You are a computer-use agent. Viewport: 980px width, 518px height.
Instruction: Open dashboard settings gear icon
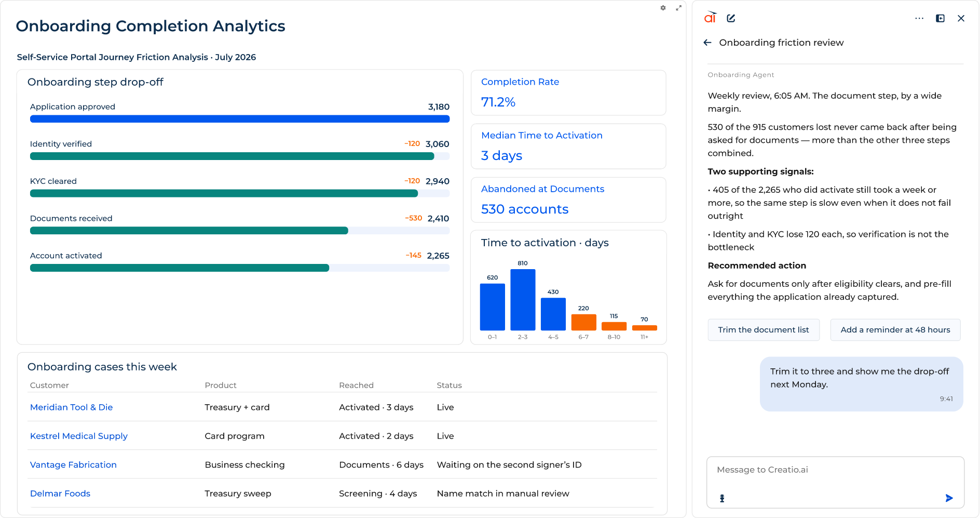point(663,8)
